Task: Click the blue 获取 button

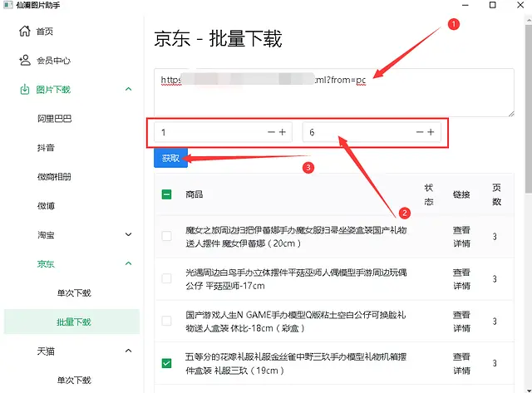Action: point(170,158)
